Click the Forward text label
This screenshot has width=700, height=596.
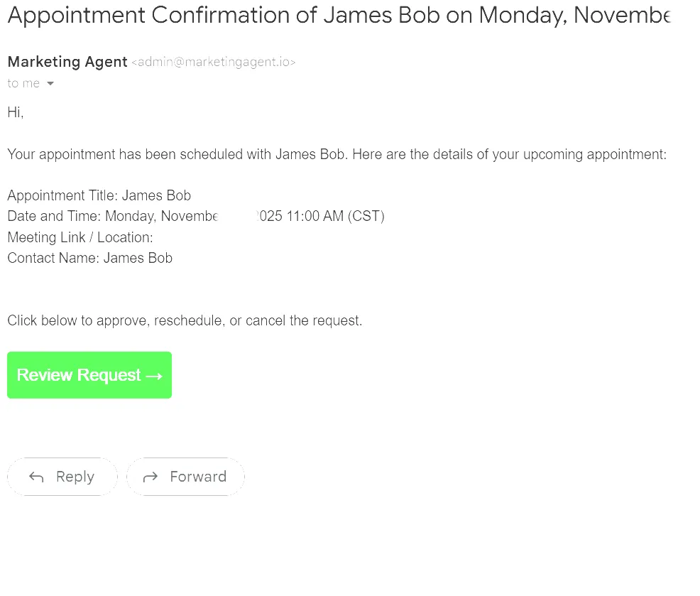point(198,477)
